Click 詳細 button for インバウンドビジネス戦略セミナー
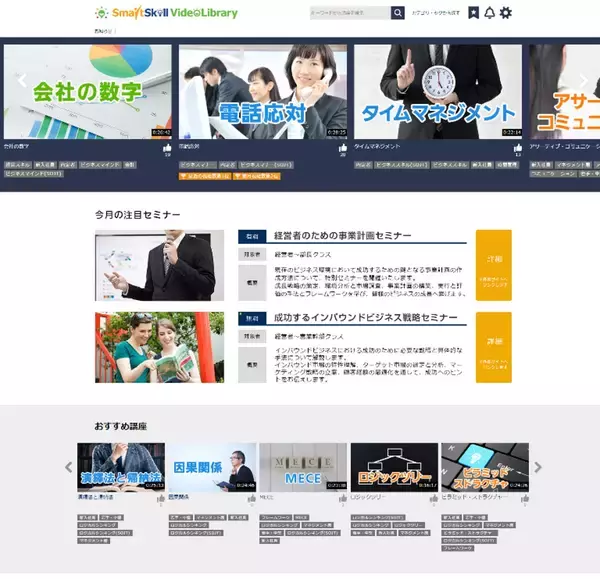This screenshot has width=600, height=579. 494,347
